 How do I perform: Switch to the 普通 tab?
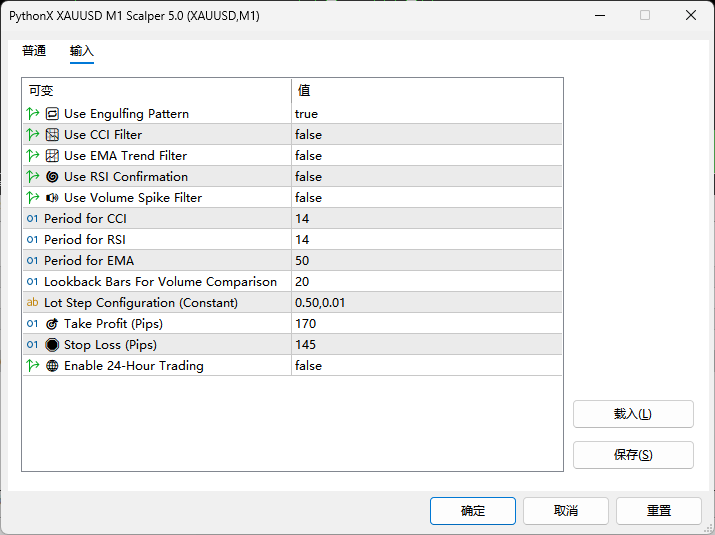[34, 51]
